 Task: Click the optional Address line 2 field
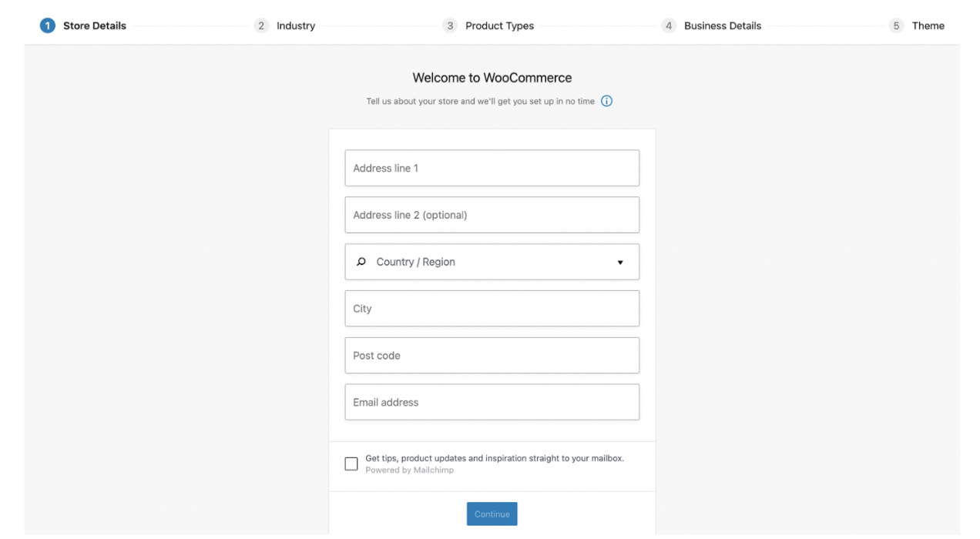point(492,215)
